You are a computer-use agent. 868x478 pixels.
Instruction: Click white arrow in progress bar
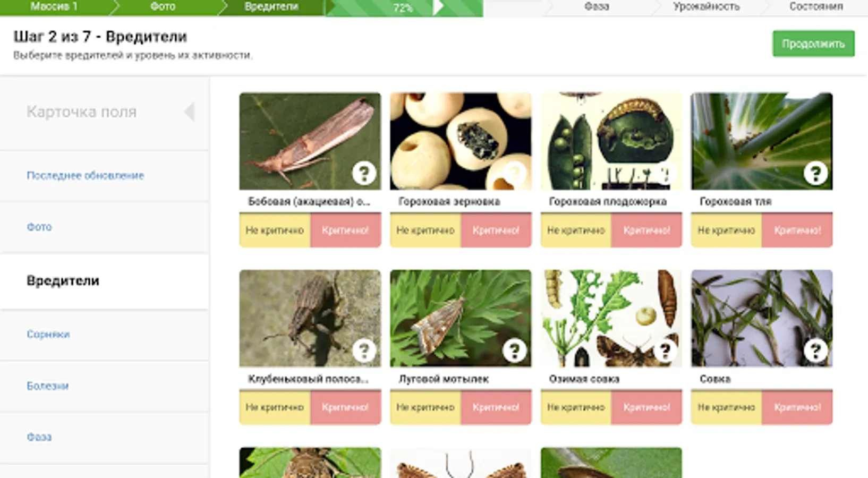pos(438,7)
